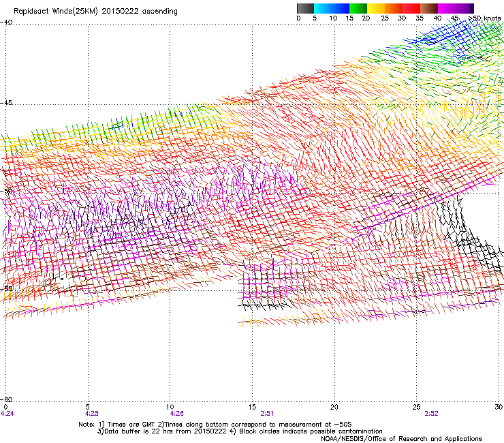Image resolution: width=504 pixels, height=443 pixels.
Task: Pick the brown 35-40 knots legend segment
Action: click(x=429, y=8)
